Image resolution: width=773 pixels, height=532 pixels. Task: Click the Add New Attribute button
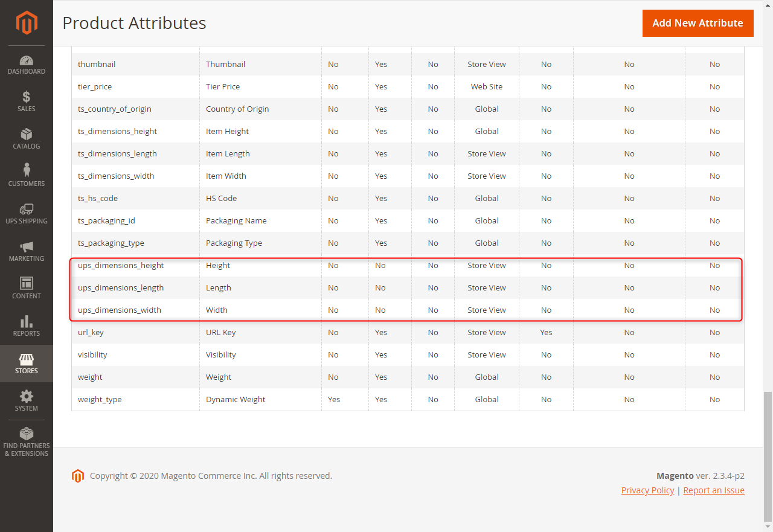click(x=698, y=23)
